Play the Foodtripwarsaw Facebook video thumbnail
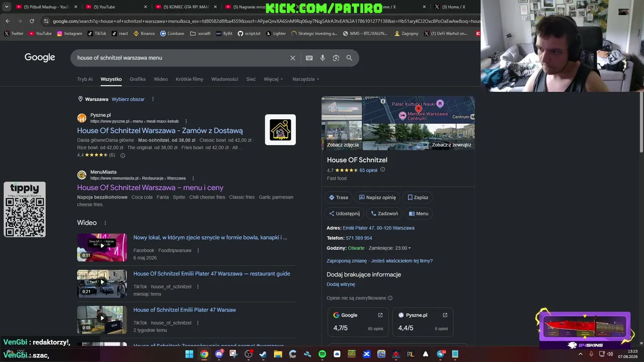 pyautogui.click(x=102, y=247)
